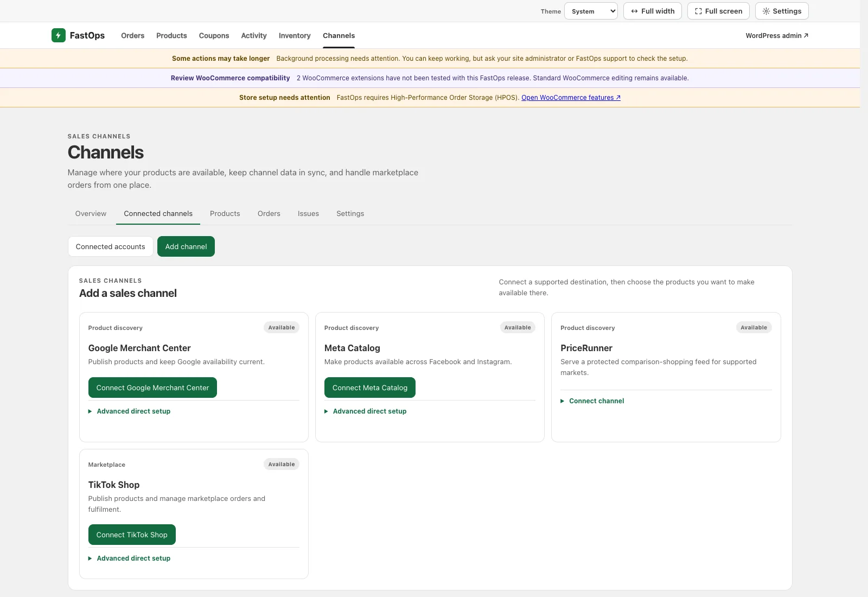Expand Advanced direct setup under Meta Catalog
Screen dimensions: 868x597
[x=366, y=411]
